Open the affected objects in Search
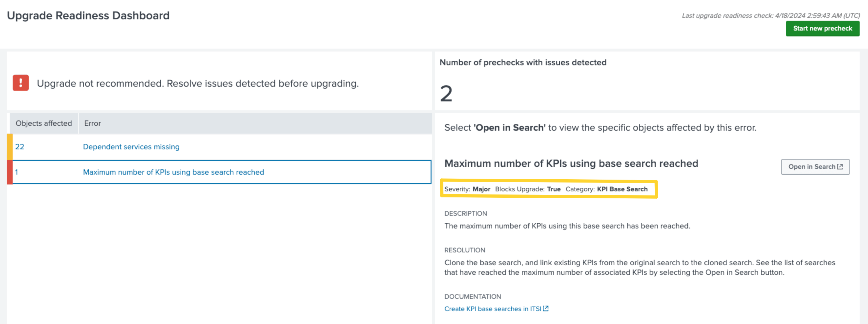868x324 pixels. pos(816,167)
